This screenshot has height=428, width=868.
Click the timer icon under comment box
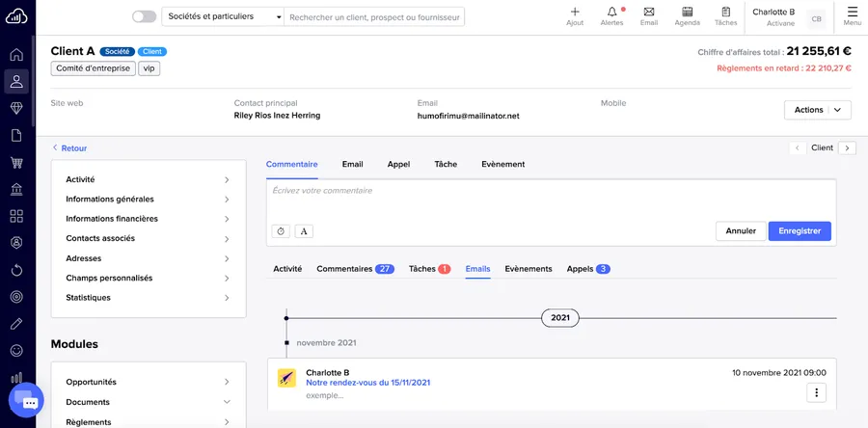point(281,231)
